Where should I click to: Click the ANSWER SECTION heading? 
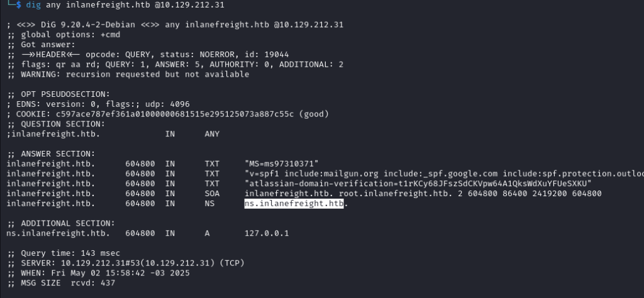[x=50, y=154]
